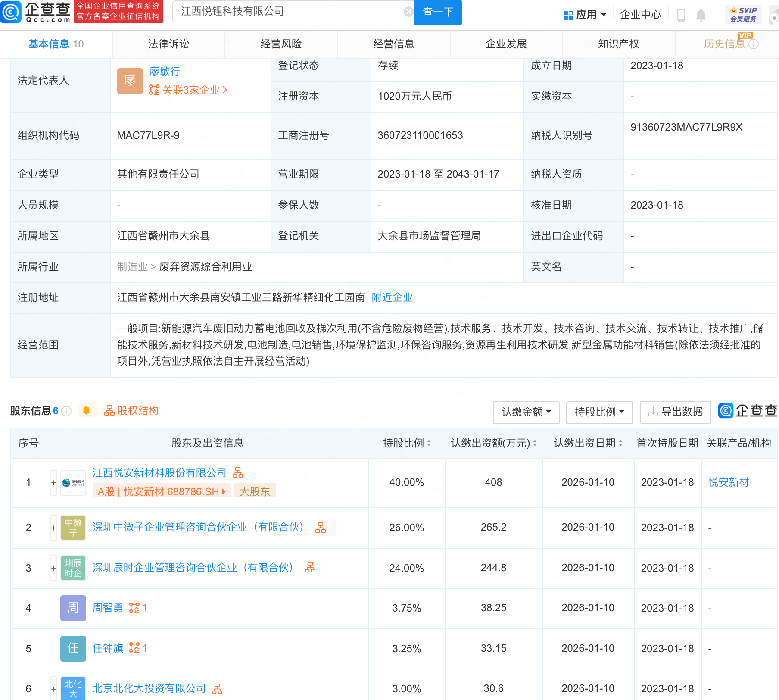Expand shareholder row 2 with the plus toggle
Image resolution: width=779 pixels, height=700 pixels.
(x=54, y=528)
